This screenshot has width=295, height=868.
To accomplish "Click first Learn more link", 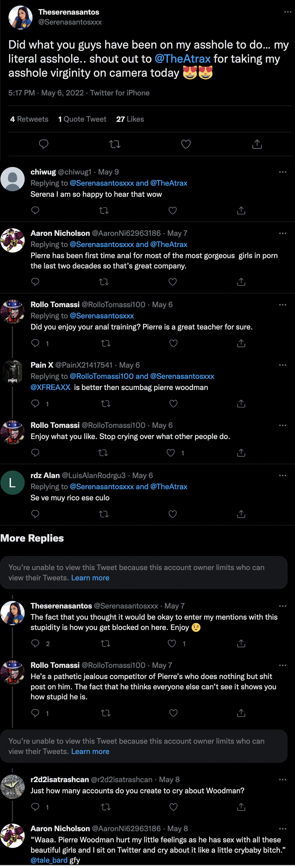I will coord(90,577).
